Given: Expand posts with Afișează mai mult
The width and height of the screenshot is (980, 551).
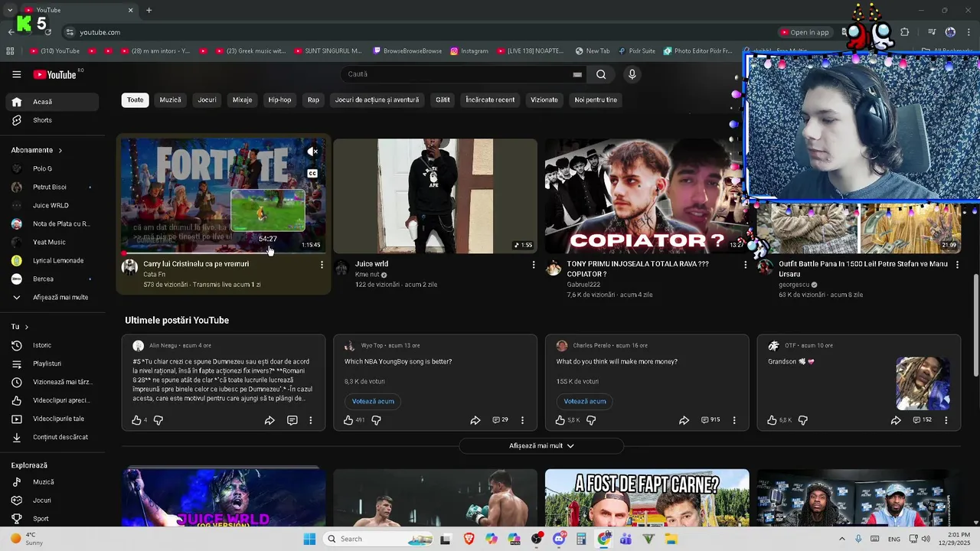Looking at the screenshot, I should (x=541, y=445).
